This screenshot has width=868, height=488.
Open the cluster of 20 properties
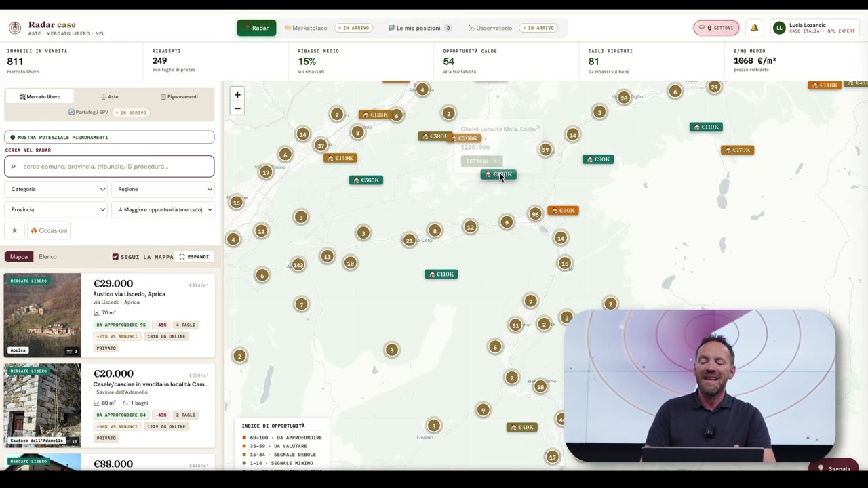(x=624, y=98)
